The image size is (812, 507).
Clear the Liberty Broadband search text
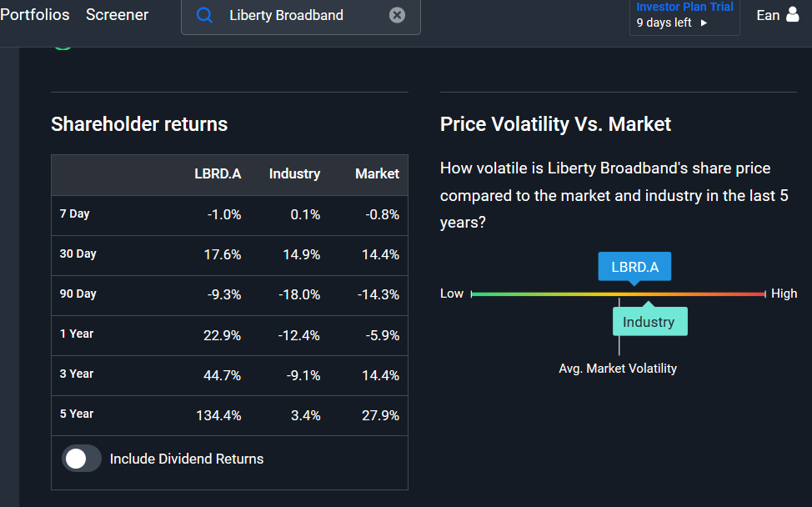397,15
